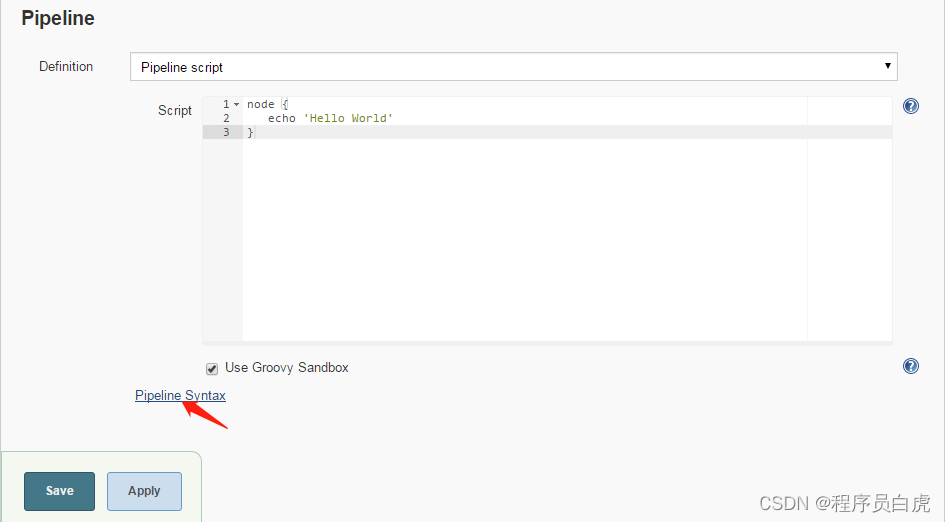This screenshot has width=945, height=522.
Task: Click the Use Groovy Sandbox label text
Action: [287, 368]
